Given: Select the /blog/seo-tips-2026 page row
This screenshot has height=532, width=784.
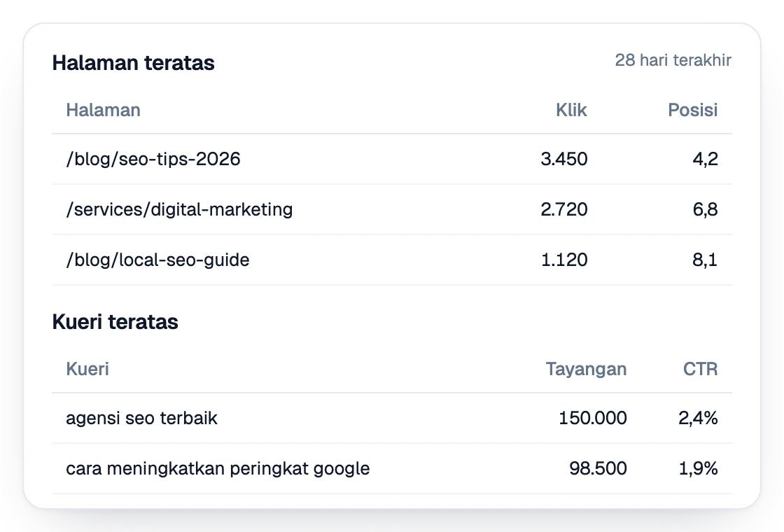Looking at the screenshot, I should [392, 159].
